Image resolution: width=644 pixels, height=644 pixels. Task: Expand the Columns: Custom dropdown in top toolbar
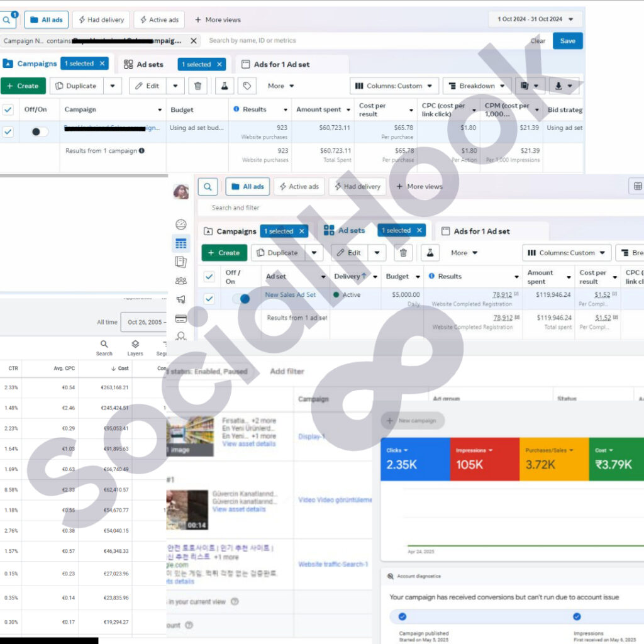tap(394, 86)
